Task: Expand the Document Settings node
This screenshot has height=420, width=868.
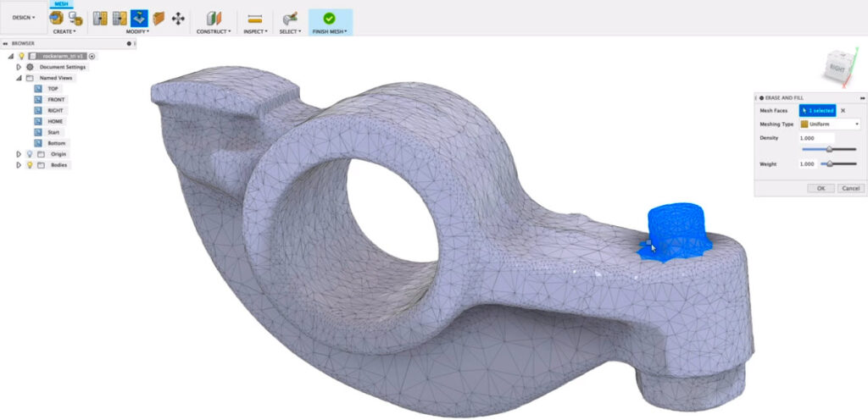Action: pyautogui.click(x=19, y=67)
